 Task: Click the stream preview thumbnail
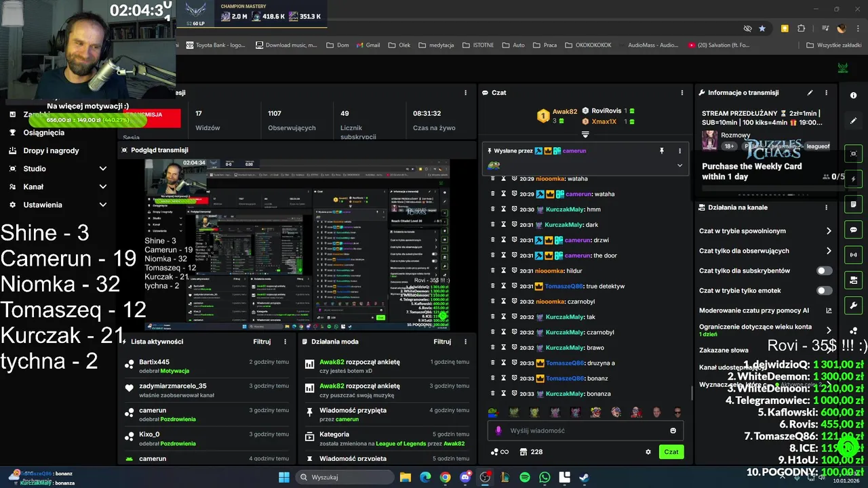pos(298,244)
